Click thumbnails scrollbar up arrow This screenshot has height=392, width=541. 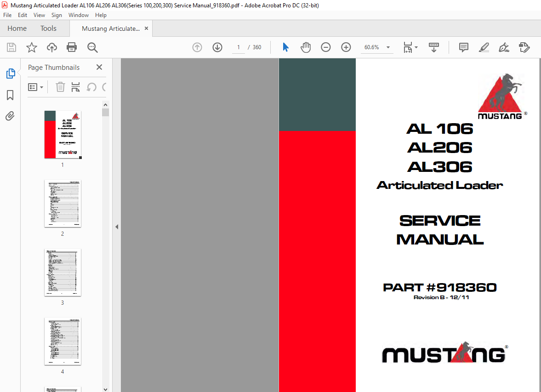click(106, 105)
